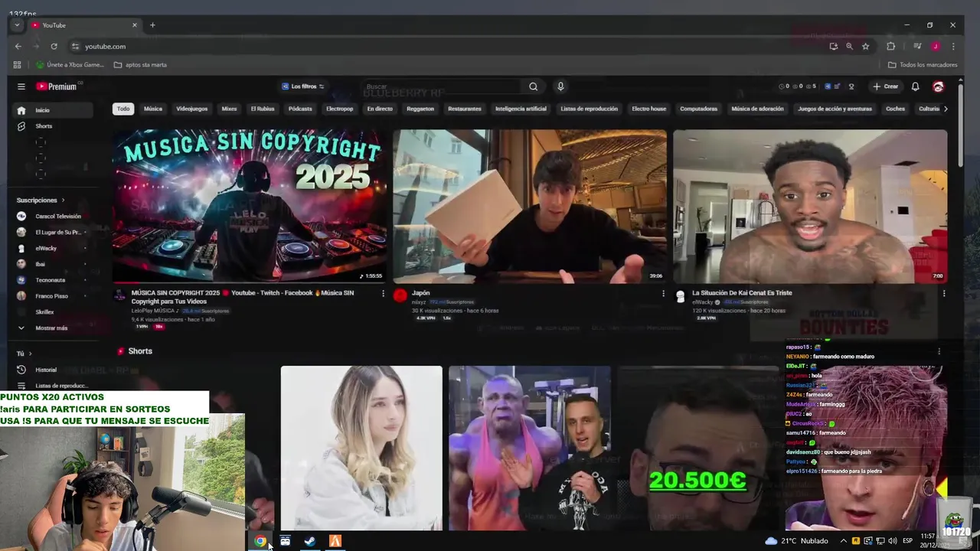Open the aptos sta marta bookmark folder
Viewport: 980px width, 551px height.
pos(140,65)
